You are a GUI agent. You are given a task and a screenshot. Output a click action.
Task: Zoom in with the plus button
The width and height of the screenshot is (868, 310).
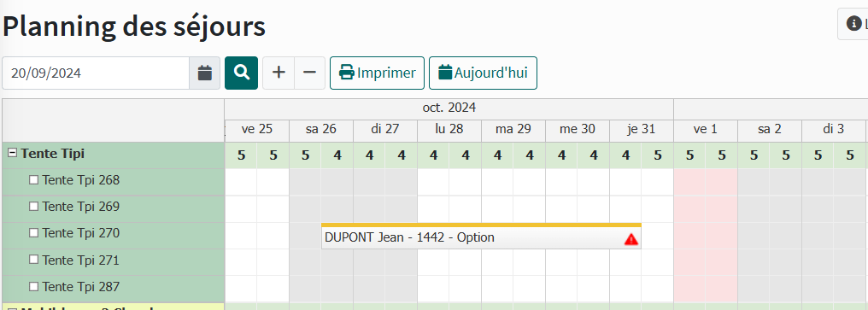(279, 73)
